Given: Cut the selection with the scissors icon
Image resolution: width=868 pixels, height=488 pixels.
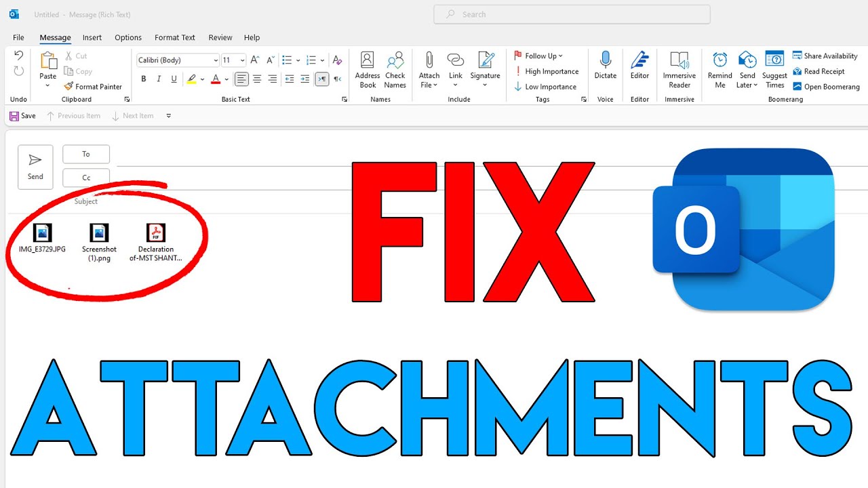Looking at the screenshot, I should click(76, 56).
